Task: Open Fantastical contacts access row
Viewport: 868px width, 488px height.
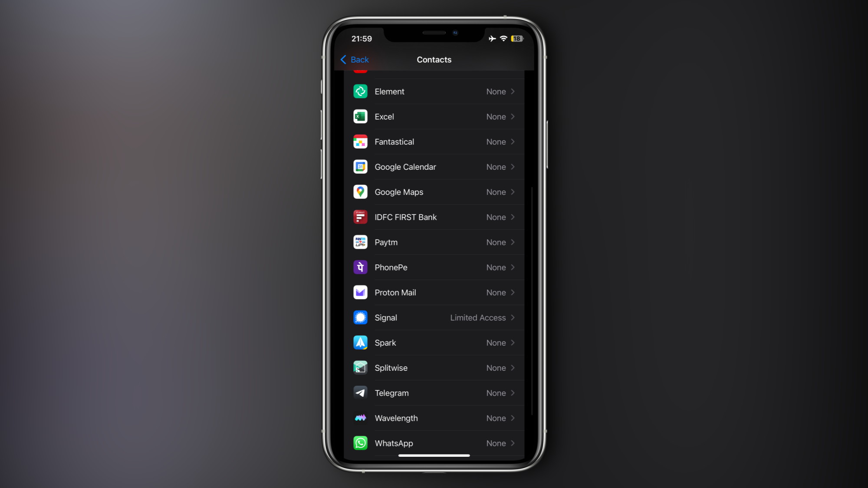Action: tap(434, 142)
